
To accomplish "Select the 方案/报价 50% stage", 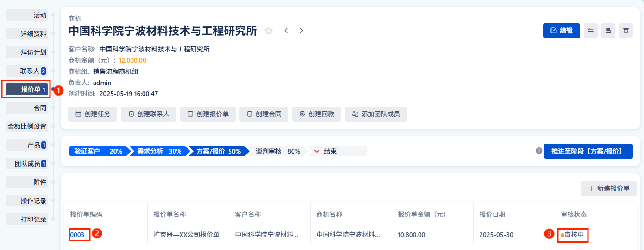I will (219, 151).
